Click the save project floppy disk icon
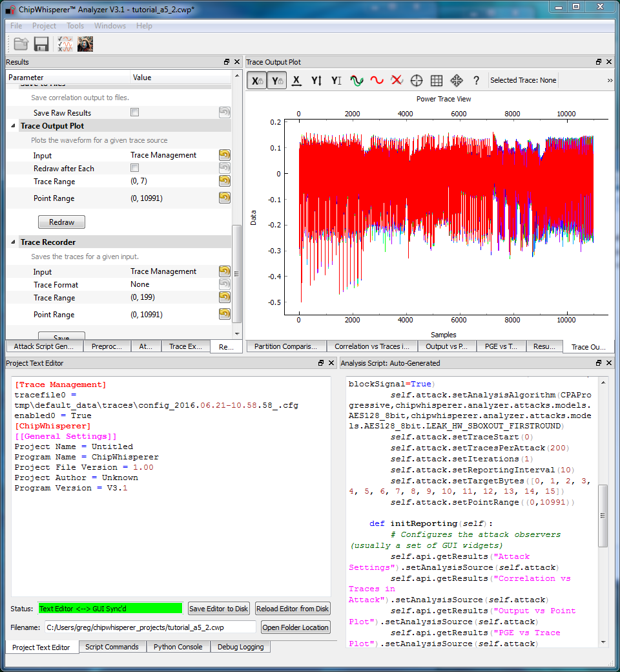 tap(41, 44)
